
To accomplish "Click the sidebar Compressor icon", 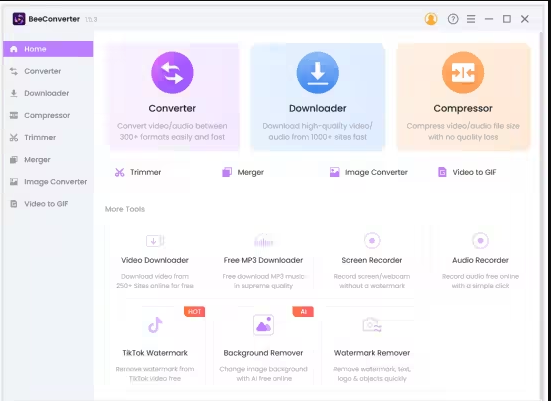I will tap(14, 115).
